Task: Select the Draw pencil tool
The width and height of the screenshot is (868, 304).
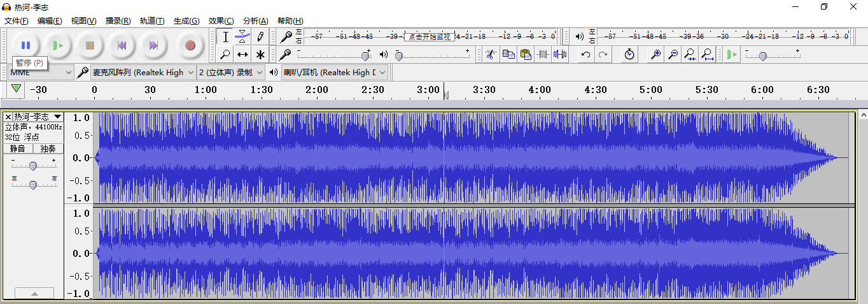Action: [260, 37]
